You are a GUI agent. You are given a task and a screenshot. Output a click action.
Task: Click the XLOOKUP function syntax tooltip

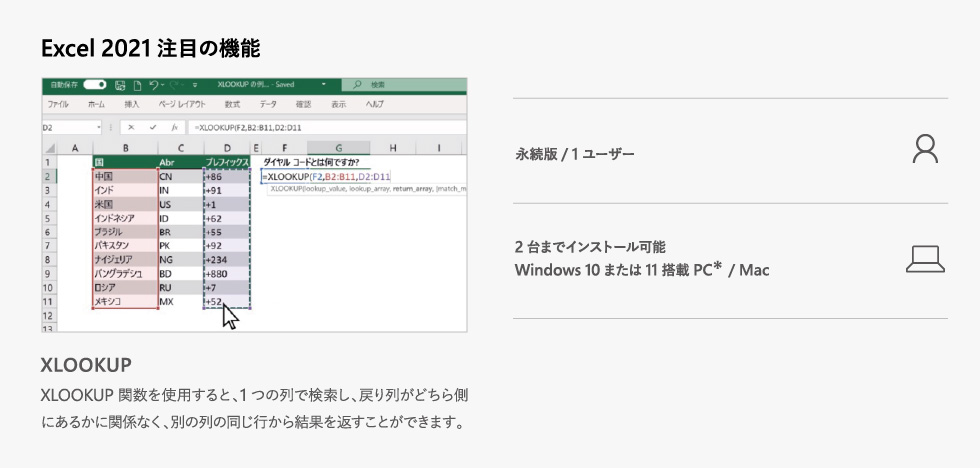point(368,188)
